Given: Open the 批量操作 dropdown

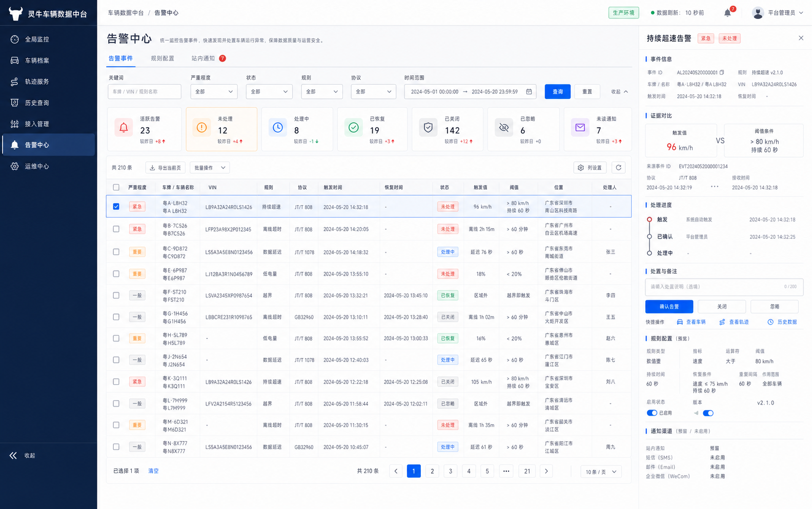Looking at the screenshot, I should (x=210, y=168).
